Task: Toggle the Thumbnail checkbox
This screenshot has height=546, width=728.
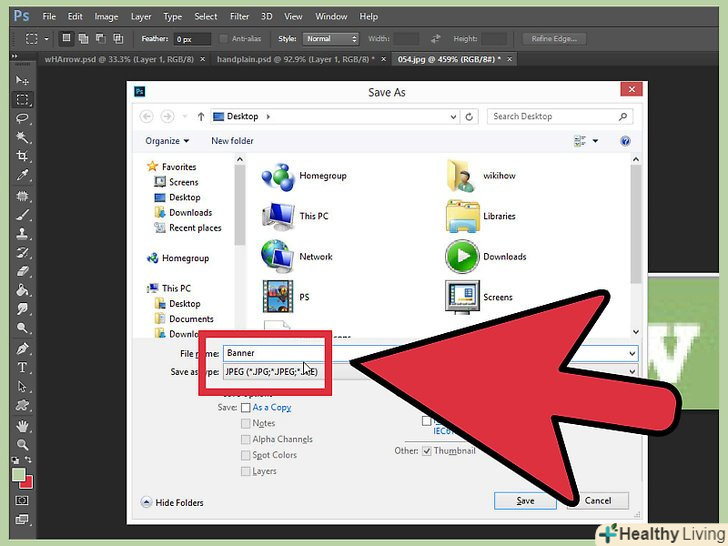Action: pos(427,451)
